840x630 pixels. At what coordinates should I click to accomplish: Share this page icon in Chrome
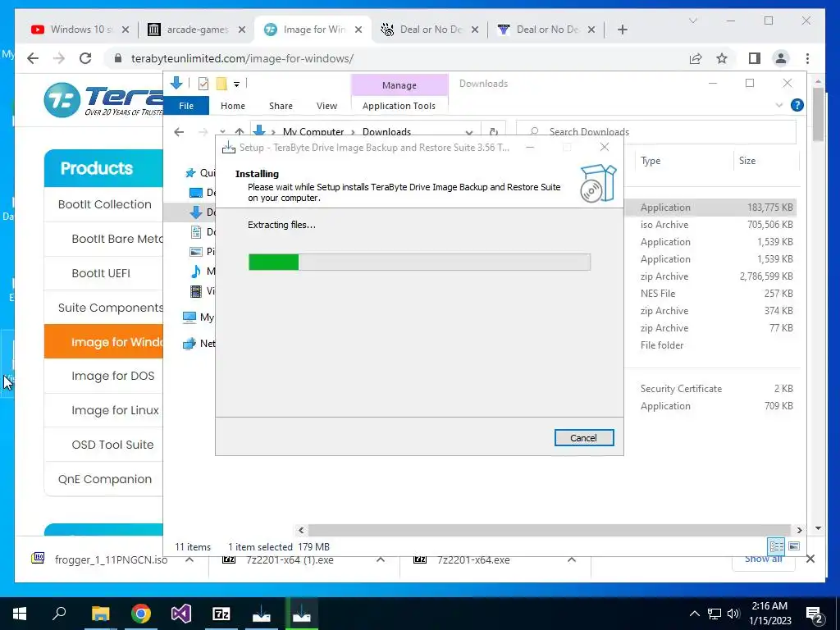[x=696, y=58]
